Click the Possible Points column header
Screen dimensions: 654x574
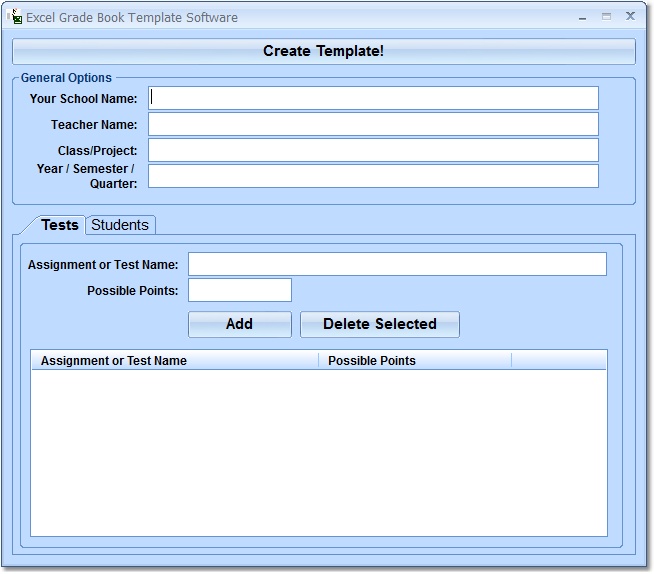coord(415,360)
